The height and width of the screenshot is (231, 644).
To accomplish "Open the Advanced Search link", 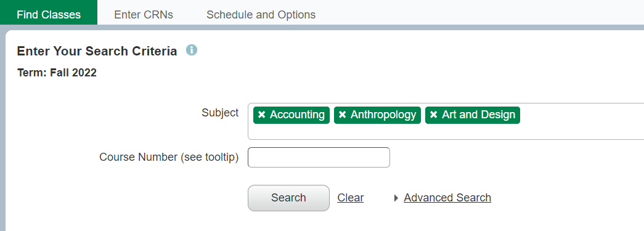I will pyautogui.click(x=447, y=198).
